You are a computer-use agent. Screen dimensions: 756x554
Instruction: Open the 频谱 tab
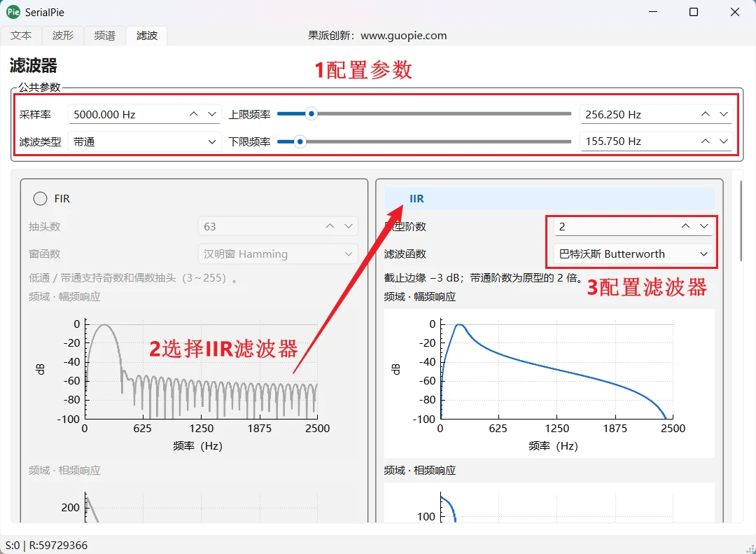coord(104,36)
